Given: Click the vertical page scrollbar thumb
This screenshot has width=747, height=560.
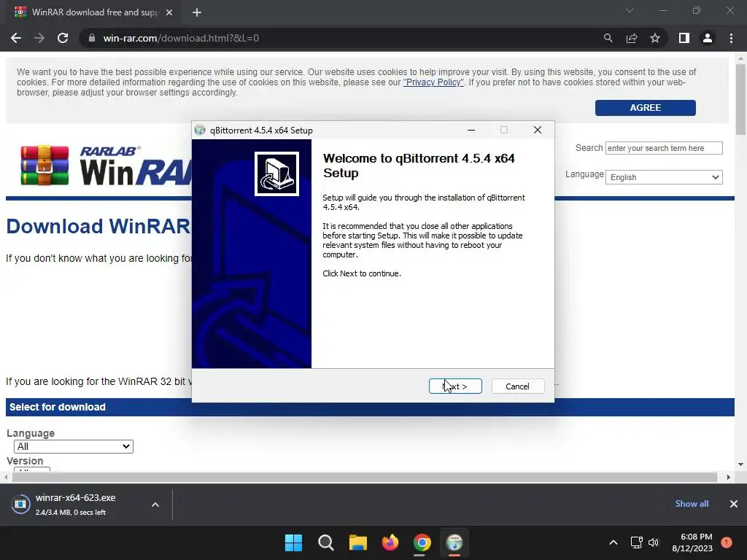Looking at the screenshot, I should click(740, 98).
